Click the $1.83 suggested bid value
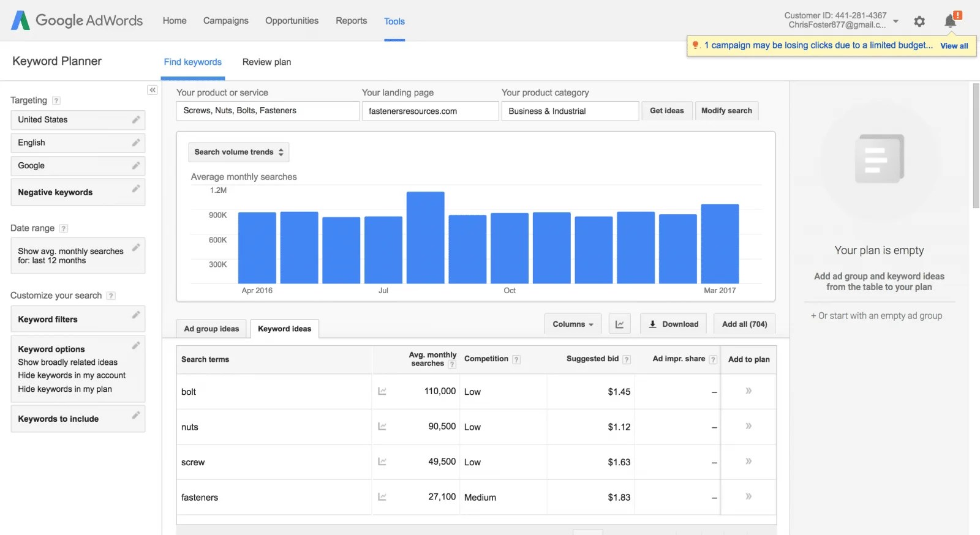The image size is (980, 535). (x=619, y=497)
